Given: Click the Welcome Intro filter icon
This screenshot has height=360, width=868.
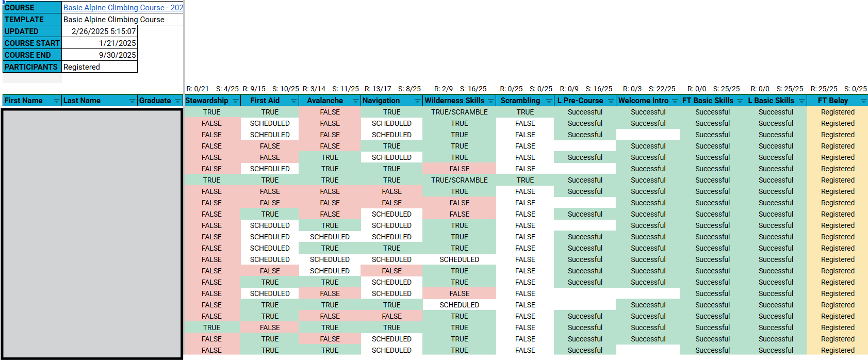Looking at the screenshot, I should point(675,101).
